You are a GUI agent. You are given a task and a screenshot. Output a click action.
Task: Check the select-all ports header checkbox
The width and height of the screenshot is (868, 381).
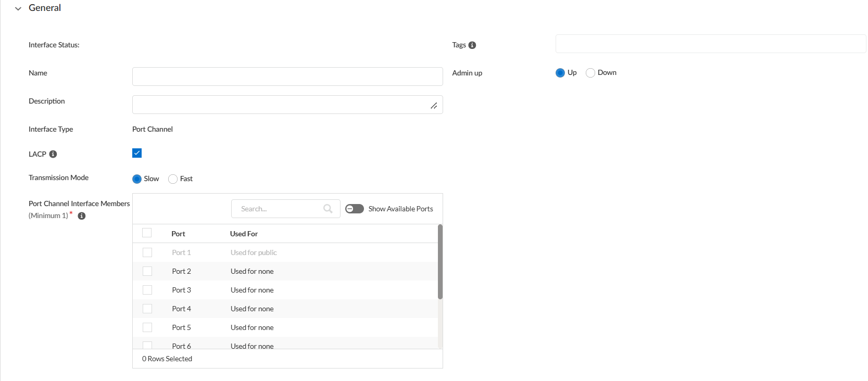coord(147,233)
